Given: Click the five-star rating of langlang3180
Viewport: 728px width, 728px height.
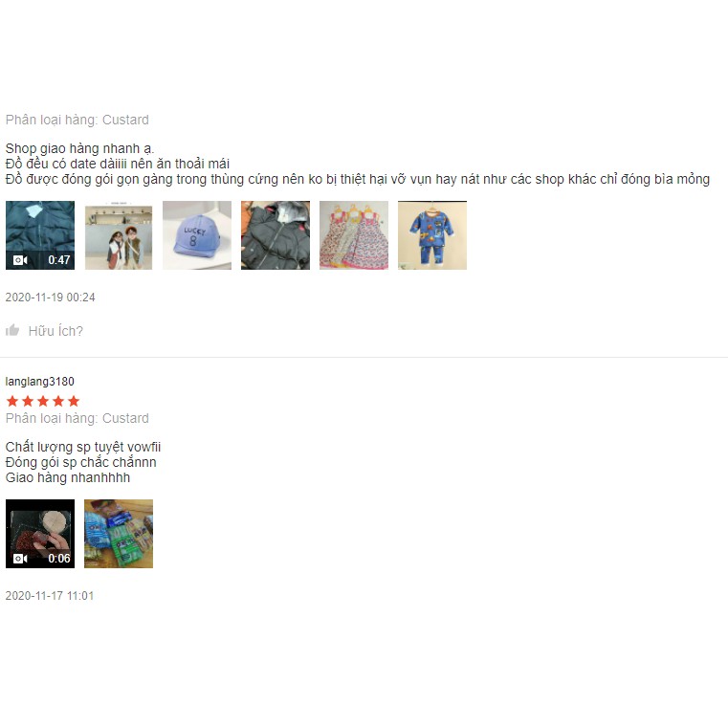Looking at the screenshot, I should click(x=43, y=401).
